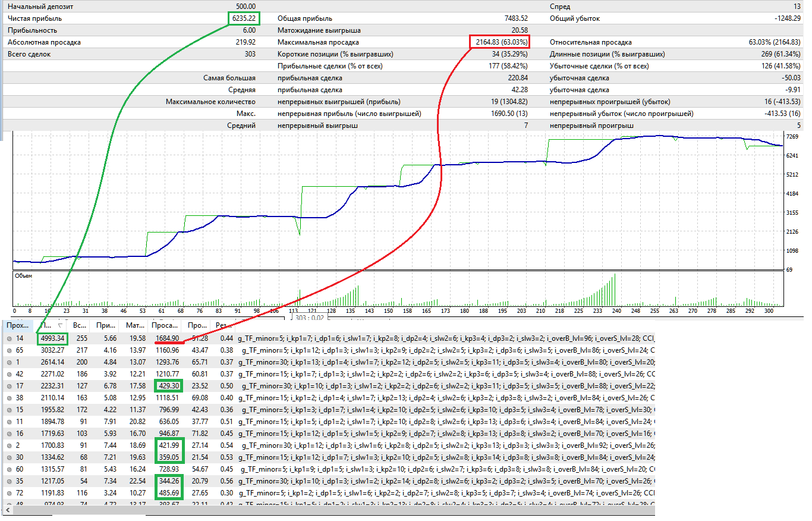Click profit value 2110.14
Screen dimensions: 812x521
coord(52,397)
